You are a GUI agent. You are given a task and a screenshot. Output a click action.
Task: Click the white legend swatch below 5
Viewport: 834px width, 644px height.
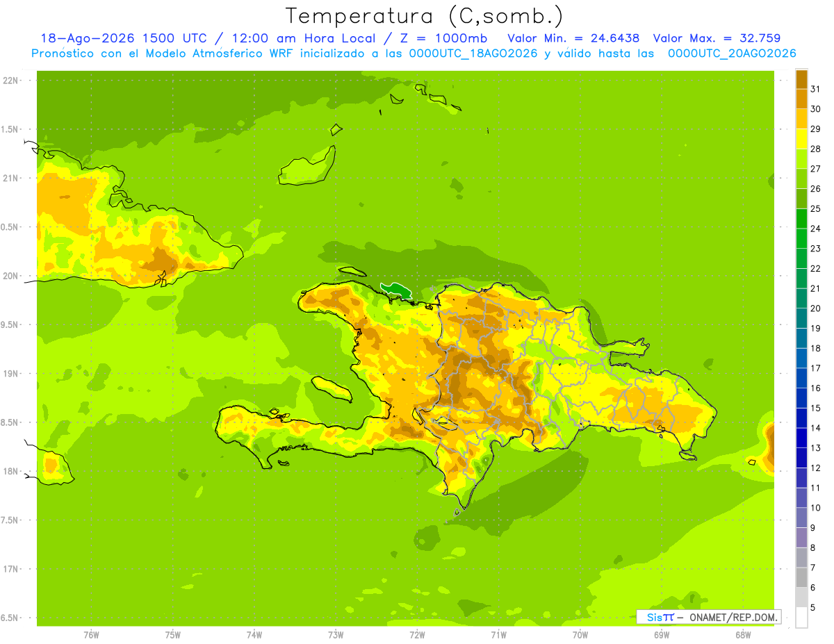[801, 617]
